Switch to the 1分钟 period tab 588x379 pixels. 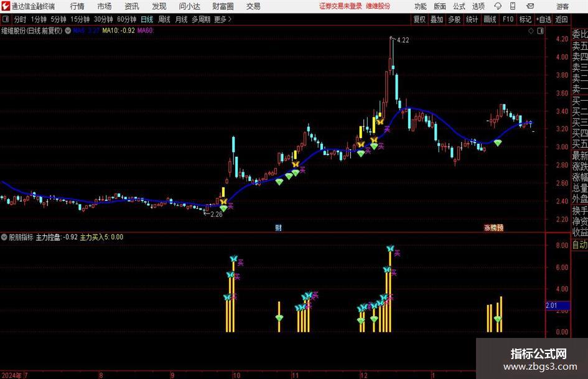(x=39, y=19)
